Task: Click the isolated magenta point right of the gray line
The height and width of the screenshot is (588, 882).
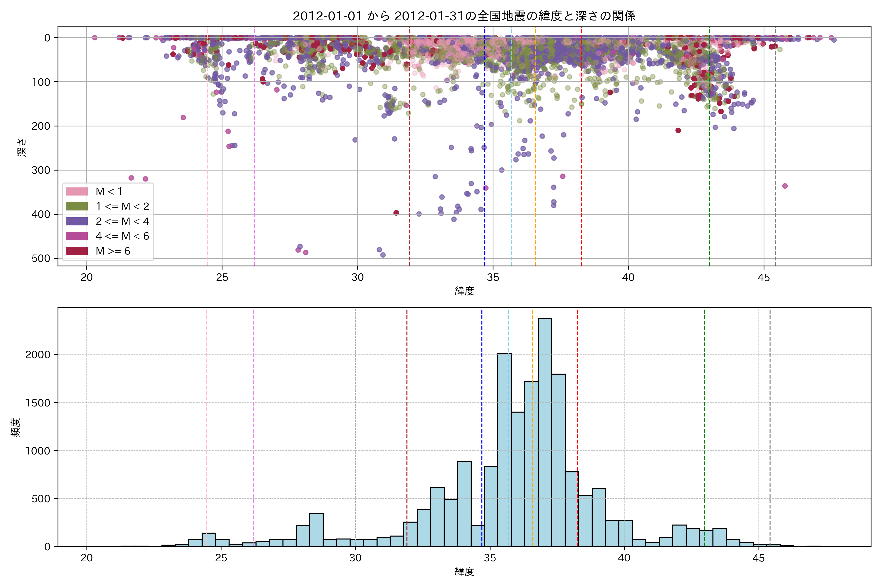Action: (x=785, y=186)
